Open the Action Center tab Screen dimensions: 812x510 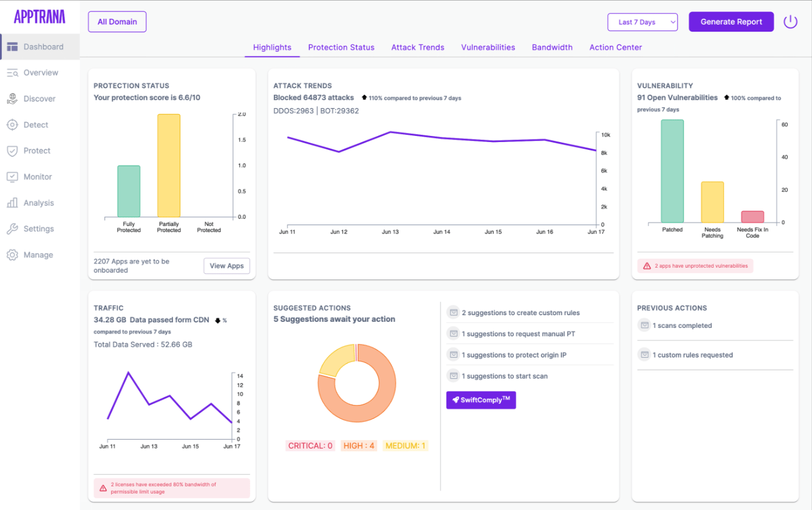pyautogui.click(x=615, y=47)
